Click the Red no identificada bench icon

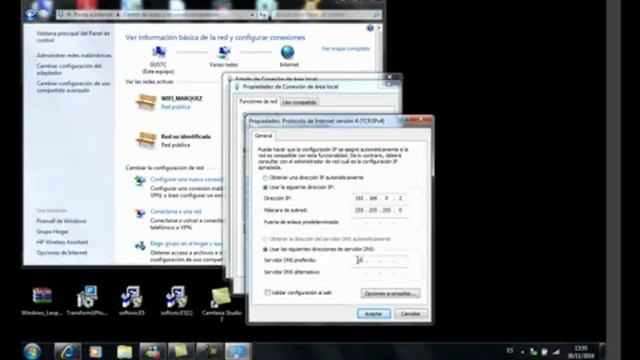146,140
